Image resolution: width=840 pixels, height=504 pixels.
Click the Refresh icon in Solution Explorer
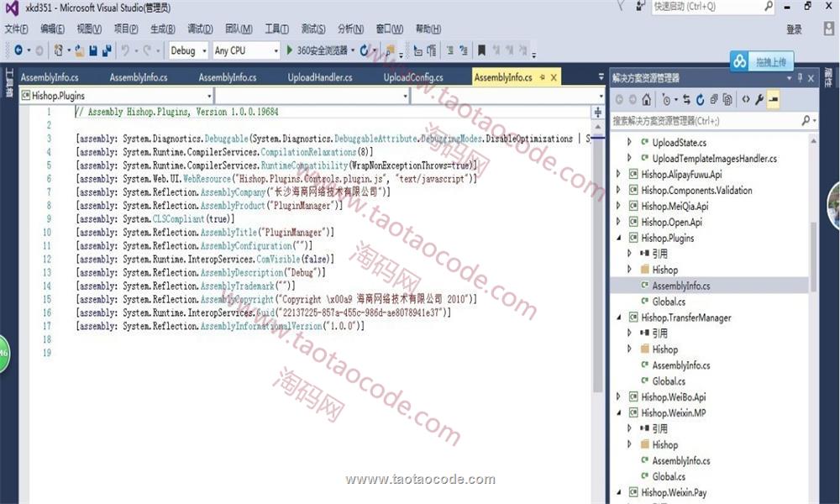(x=701, y=100)
